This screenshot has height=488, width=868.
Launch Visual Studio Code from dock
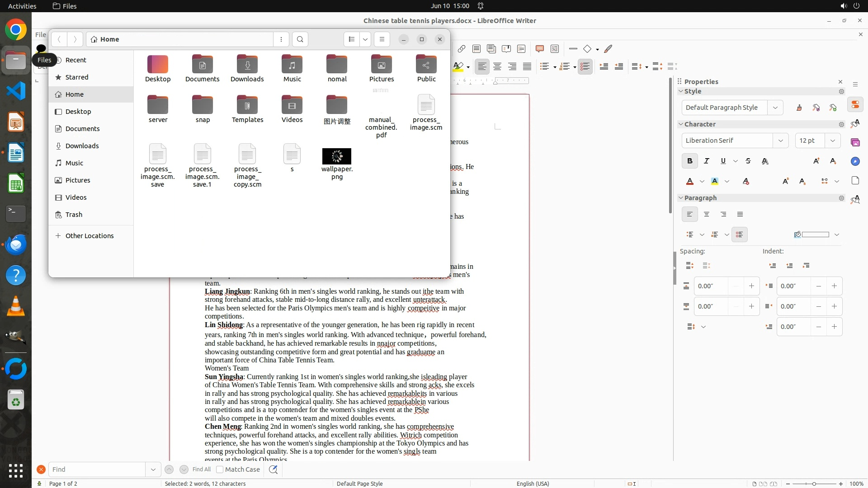tap(16, 91)
